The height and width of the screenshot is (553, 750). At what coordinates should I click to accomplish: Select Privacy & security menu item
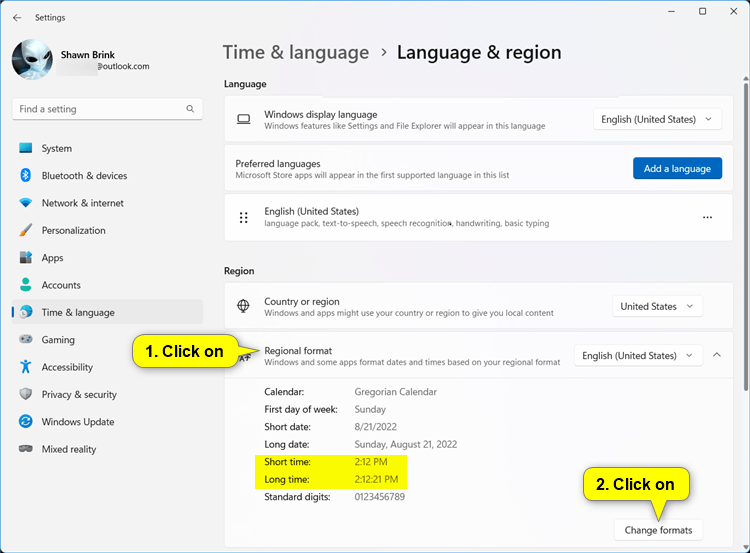(79, 395)
